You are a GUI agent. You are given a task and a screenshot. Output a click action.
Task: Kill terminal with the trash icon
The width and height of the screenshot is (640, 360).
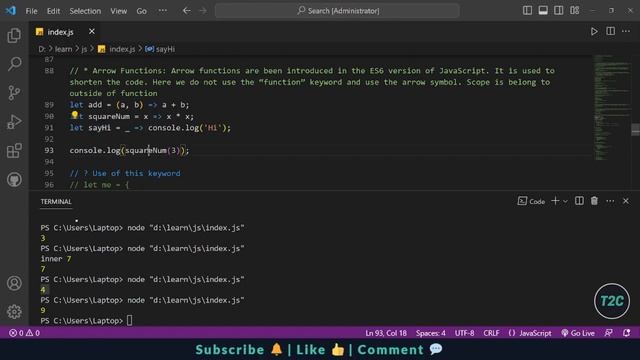pyautogui.click(x=594, y=201)
